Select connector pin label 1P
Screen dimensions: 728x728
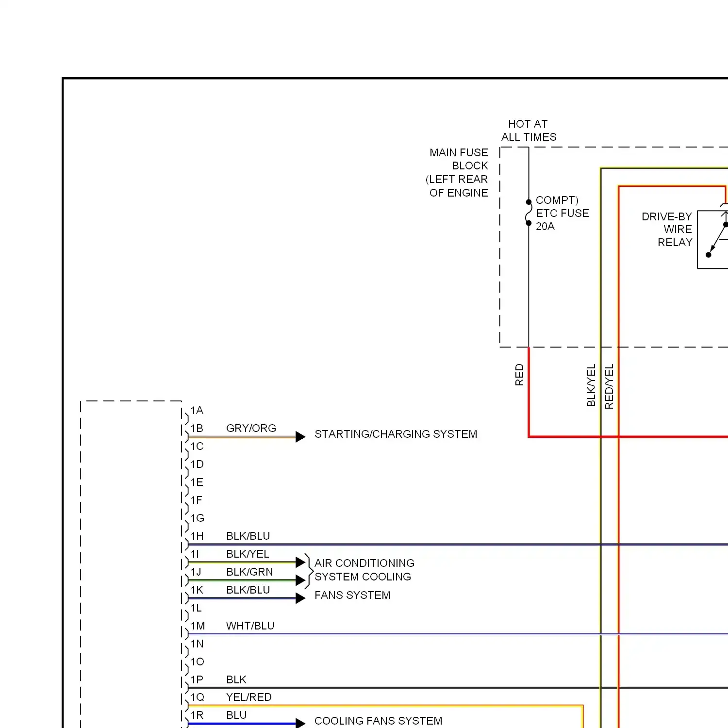click(x=197, y=680)
